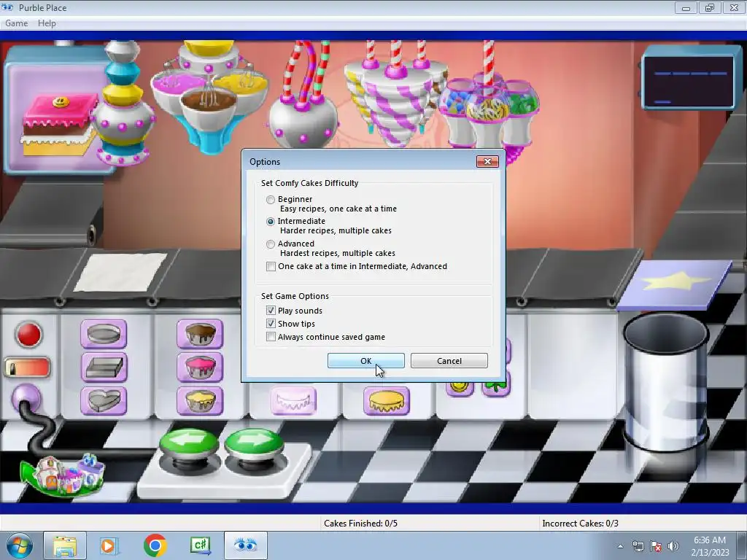Show hidden system tray icons arrow

click(620, 546)
